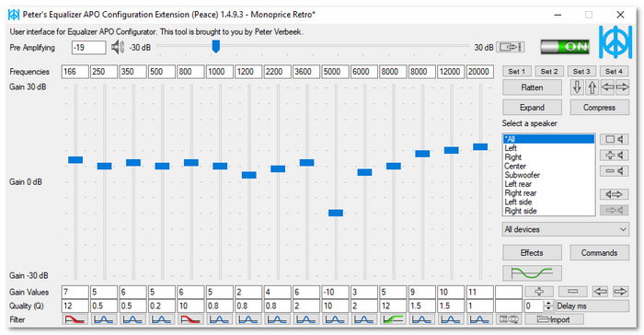
Task: Click the 166 frequency field
Action: [x=75, y=72]
